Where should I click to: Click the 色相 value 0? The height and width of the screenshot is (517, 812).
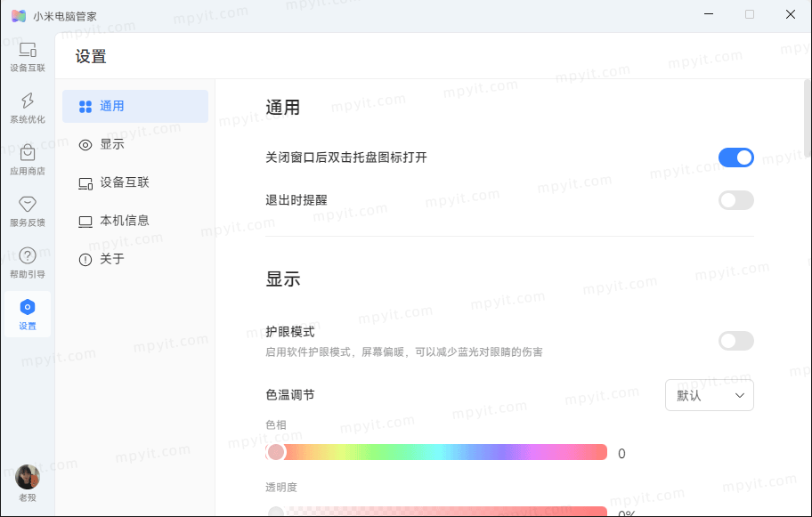[x=622, y=454]
